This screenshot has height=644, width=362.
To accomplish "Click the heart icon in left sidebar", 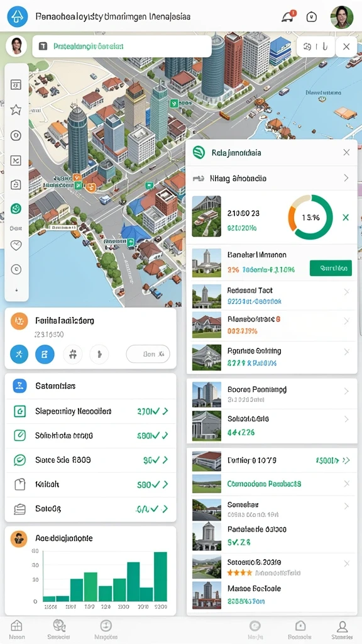I will [x=16, y=245].
